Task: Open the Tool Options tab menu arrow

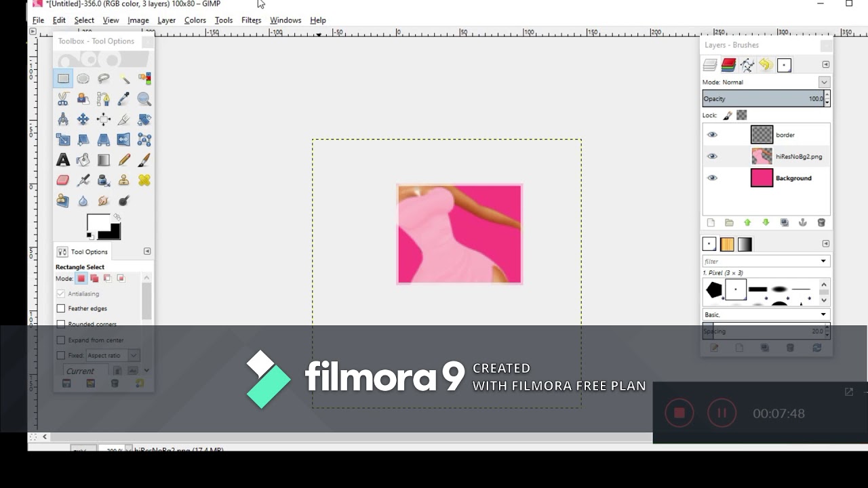Action: tap(147, 251)
